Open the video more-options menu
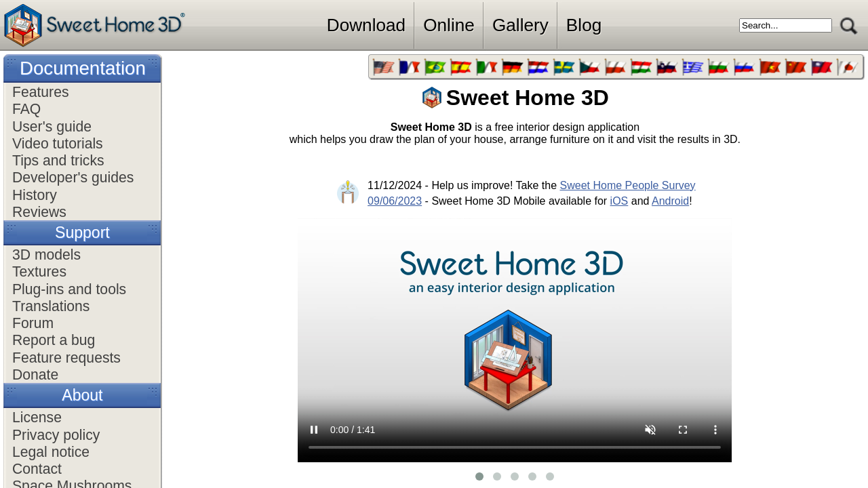Screen dimensions: 868x488 pos(715,430)
